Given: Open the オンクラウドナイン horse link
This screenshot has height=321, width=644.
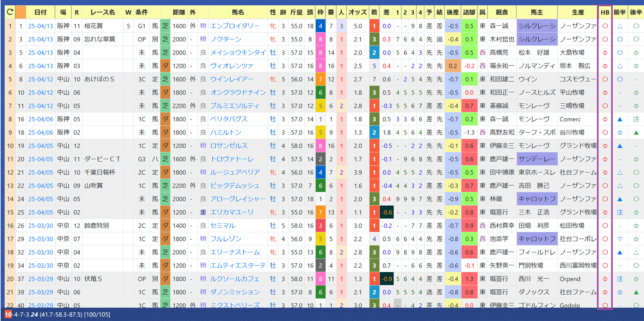Looking at the screenshot, I should coord(238,92).
